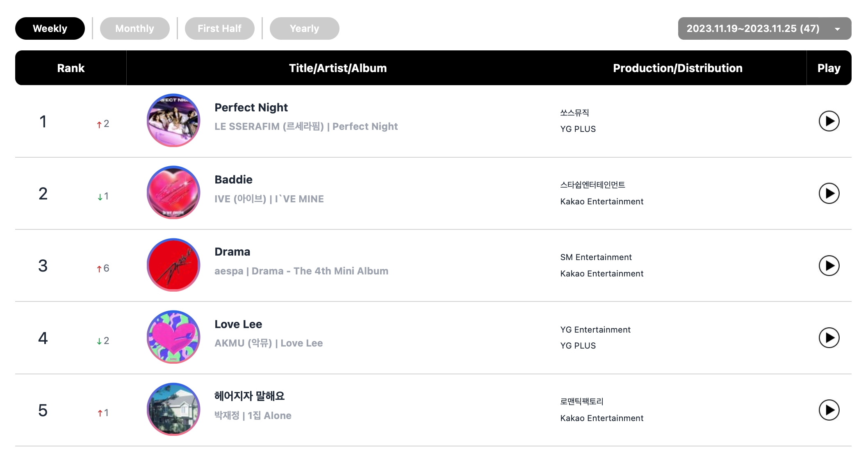This screenshot has height=453, width=868.
Task: Click the Perfect Night album cover
Action: click(173, 120)
